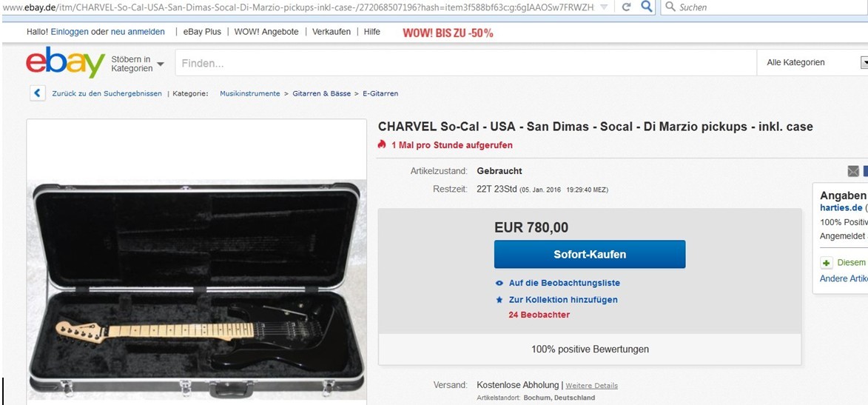The width and height of the screenshot is (868, 405).
Task: Click the back arrow to search results
Action: click(37, 93)
